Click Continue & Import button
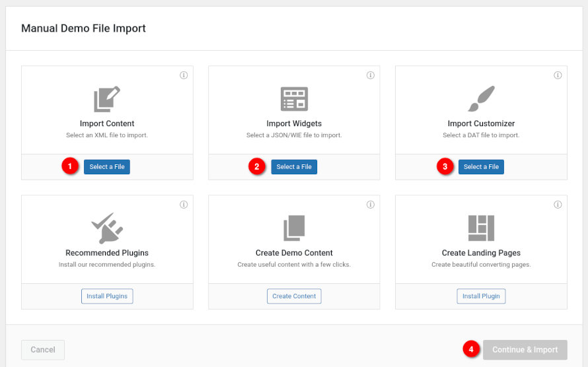 click(x=525, y=349)
